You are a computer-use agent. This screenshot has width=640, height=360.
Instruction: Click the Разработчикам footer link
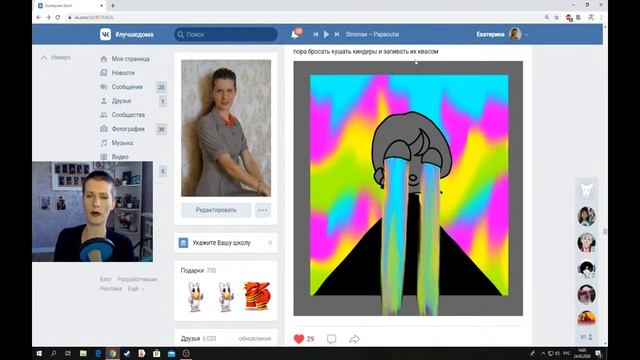tap(137, 279)
